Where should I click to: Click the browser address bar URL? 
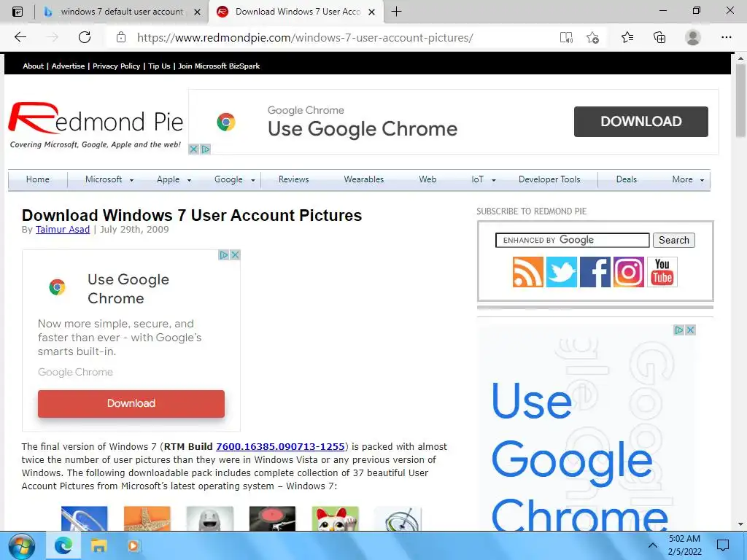305,38
